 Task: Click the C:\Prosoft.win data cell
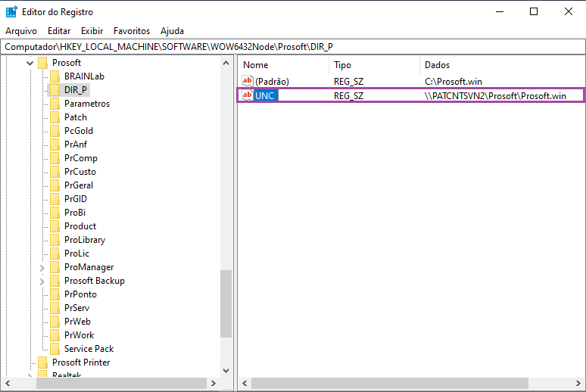(x=454, y=82)
